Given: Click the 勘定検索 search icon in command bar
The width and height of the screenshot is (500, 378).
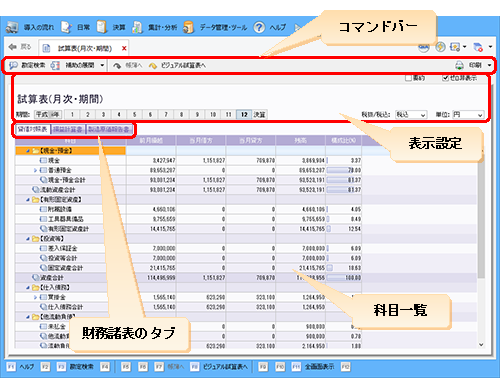Looking at the screenshot, I should [x=13, y=65].
